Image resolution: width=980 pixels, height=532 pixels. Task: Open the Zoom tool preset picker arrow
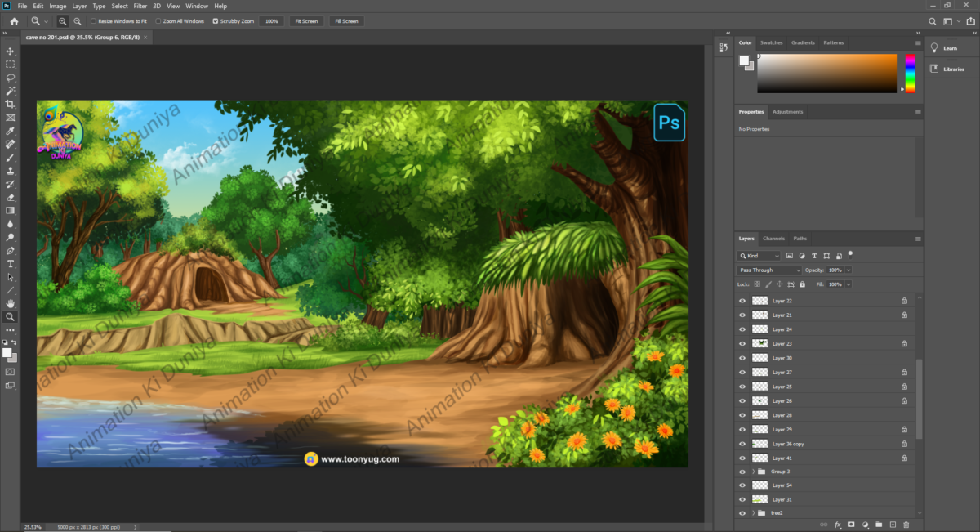pyautogui.click(x=47, y=20)
